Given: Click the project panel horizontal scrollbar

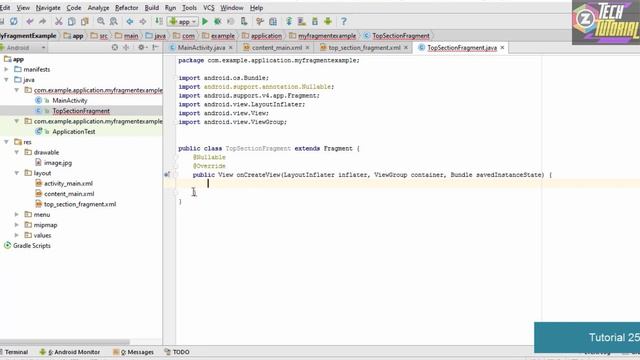Looking at the screenshot, I should (65, 342).
